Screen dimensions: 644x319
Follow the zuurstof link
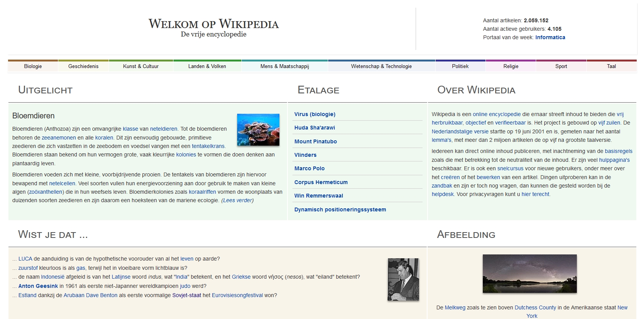coord(28,268)
